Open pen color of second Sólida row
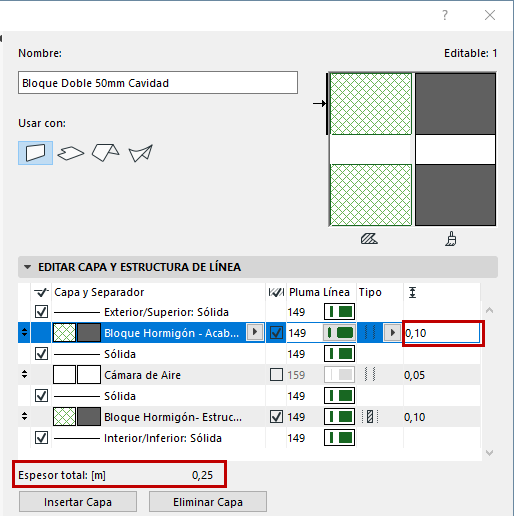 tap(339, 396)
